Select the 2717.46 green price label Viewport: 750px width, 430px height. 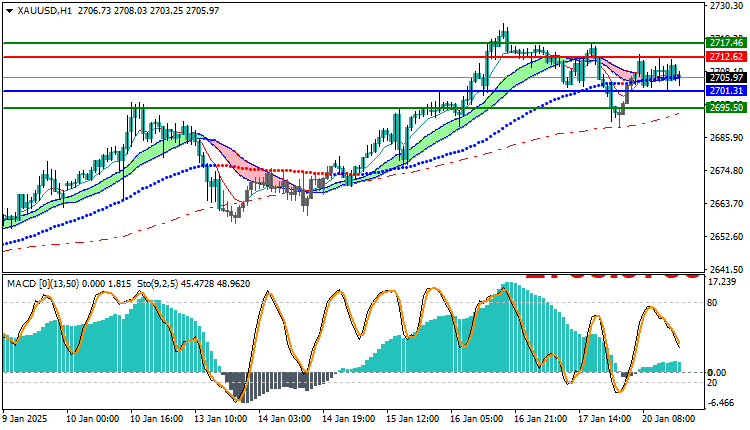726,44
